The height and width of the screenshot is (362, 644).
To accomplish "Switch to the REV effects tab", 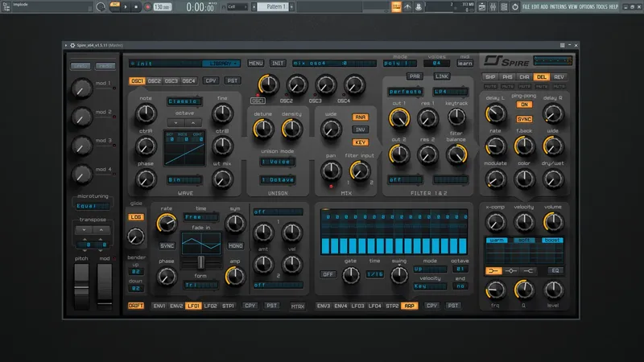I will [559, 77].
